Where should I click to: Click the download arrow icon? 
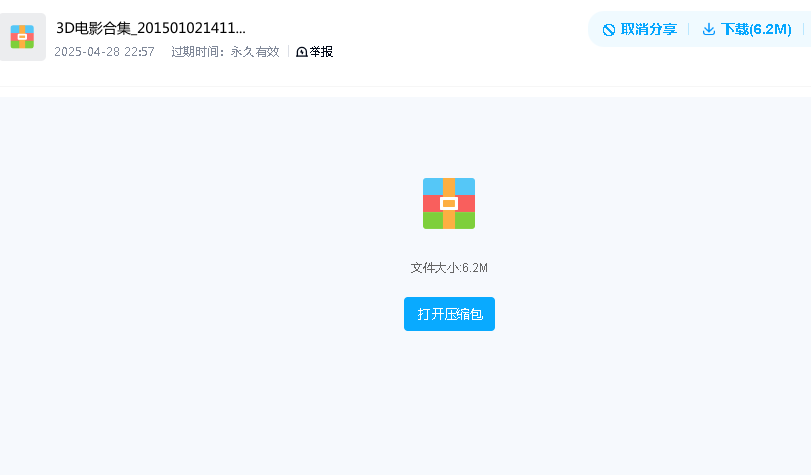point(709,29)
